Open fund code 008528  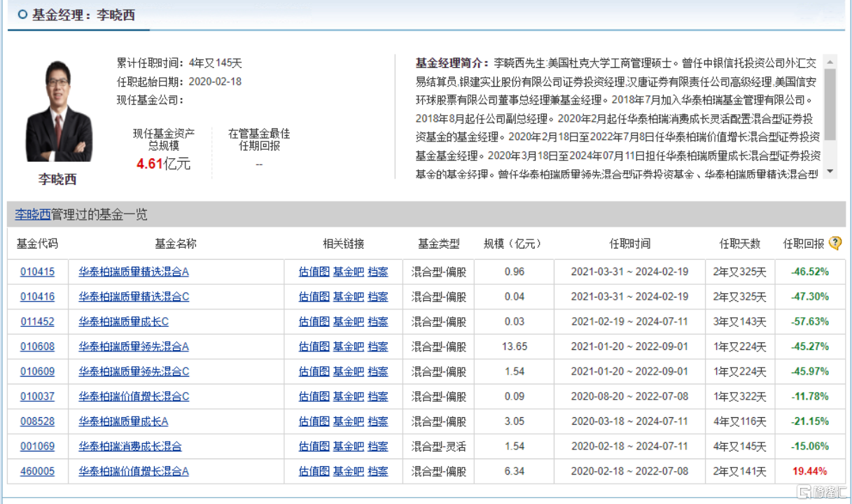37,421
